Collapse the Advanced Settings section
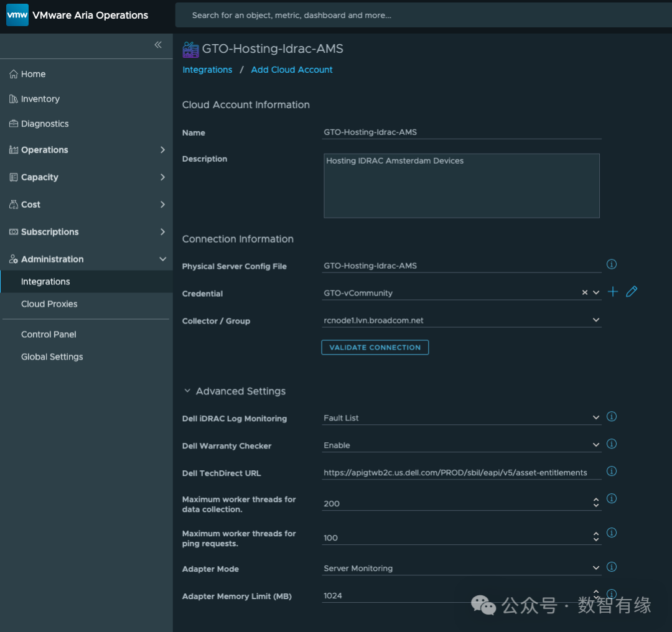 pos(187,391)
